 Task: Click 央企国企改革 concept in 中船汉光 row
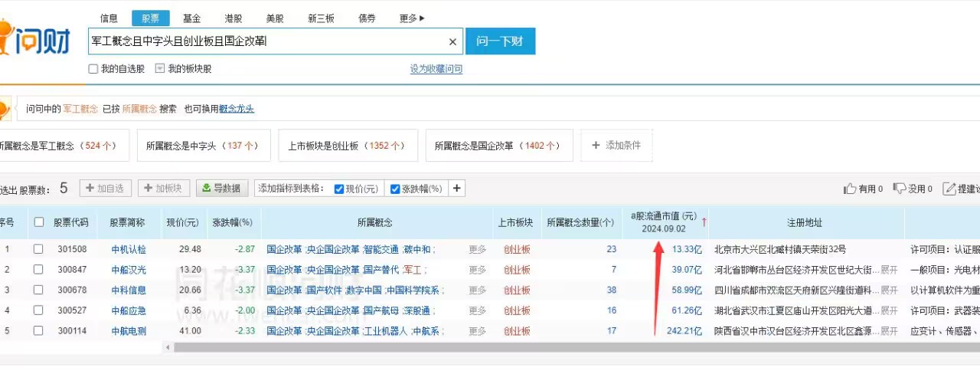click(x=333, y=270)
